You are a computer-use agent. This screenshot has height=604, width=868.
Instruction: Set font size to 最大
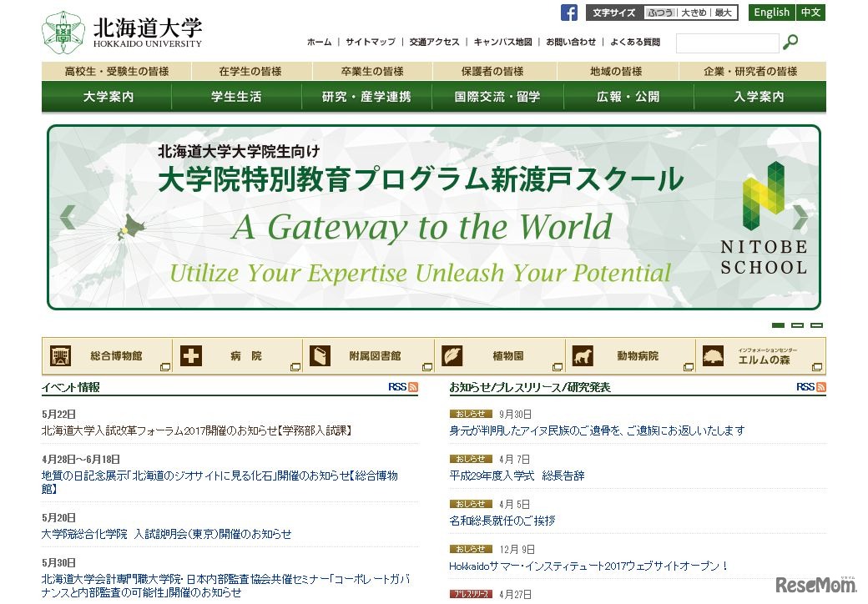tap(723, 13)
